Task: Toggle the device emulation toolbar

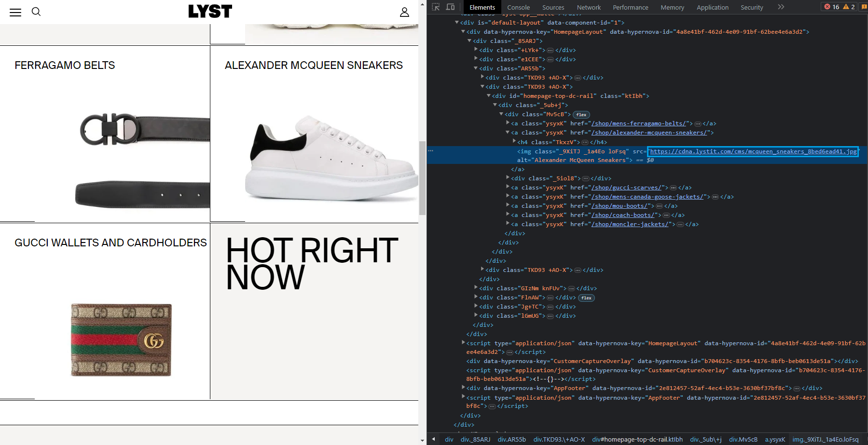Action: pos(450,7)
